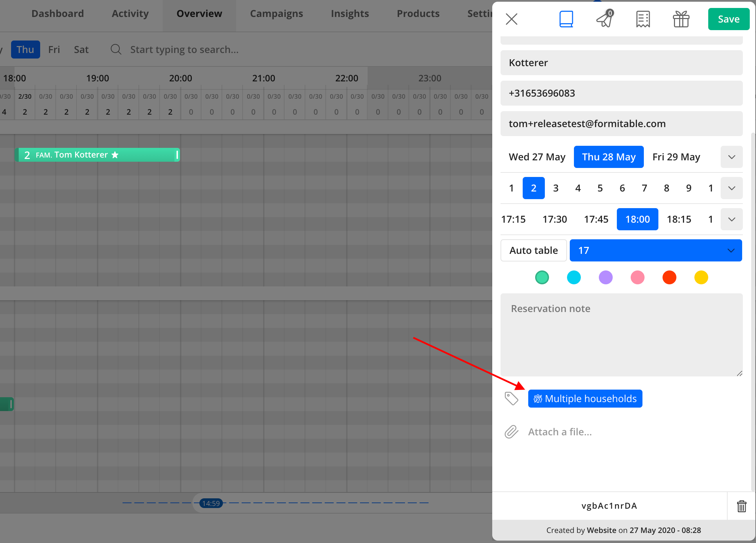Click the search magnifier icon

[x=116, y=50]
